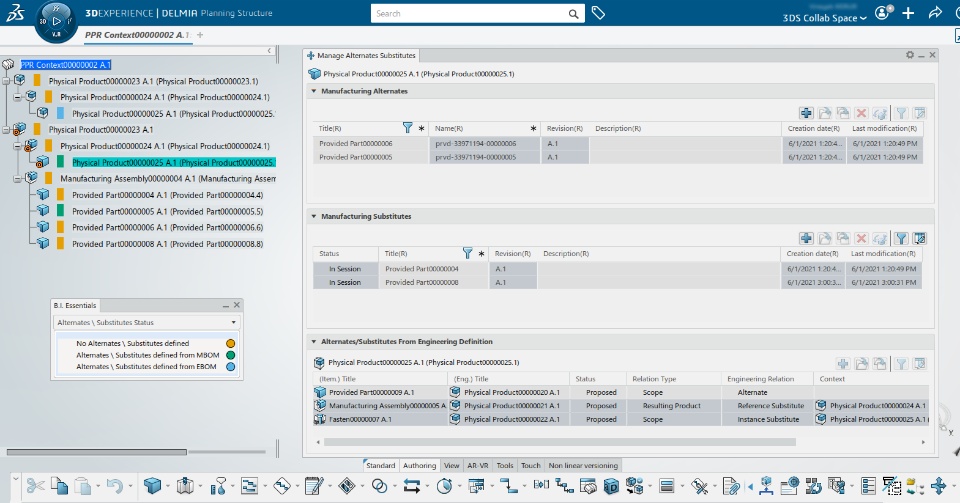Image resolution: width=960 pixels, height=503 pixels.
Task: Select PPR Context00000002 A.1 root node
Action: click(66, 64)
